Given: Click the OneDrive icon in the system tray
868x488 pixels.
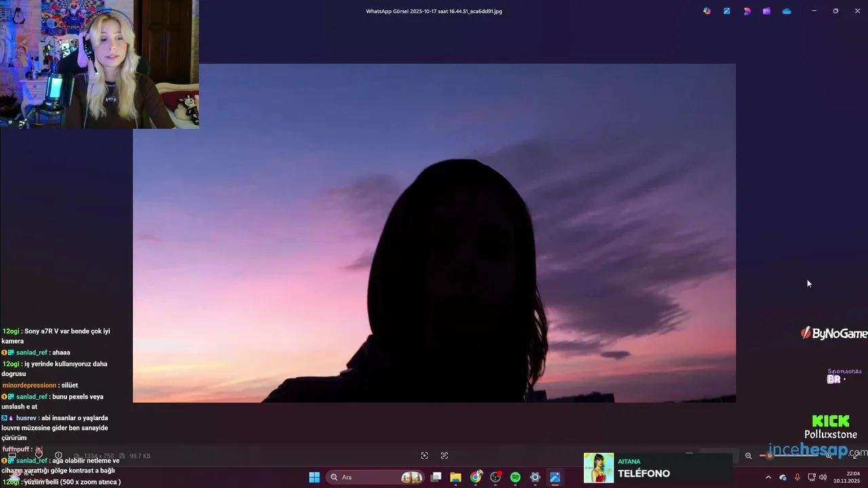Looking at the screenshot, I should [x=783, y=477].
